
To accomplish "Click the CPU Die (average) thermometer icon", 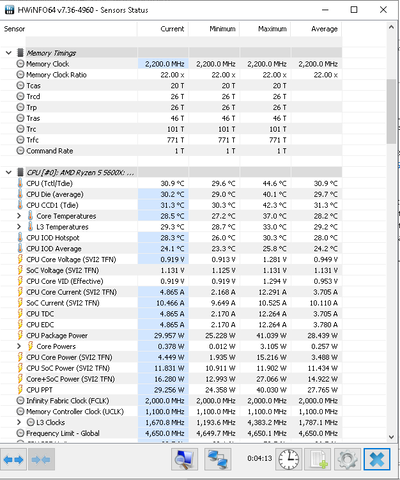I will click(x=20, y=194).
